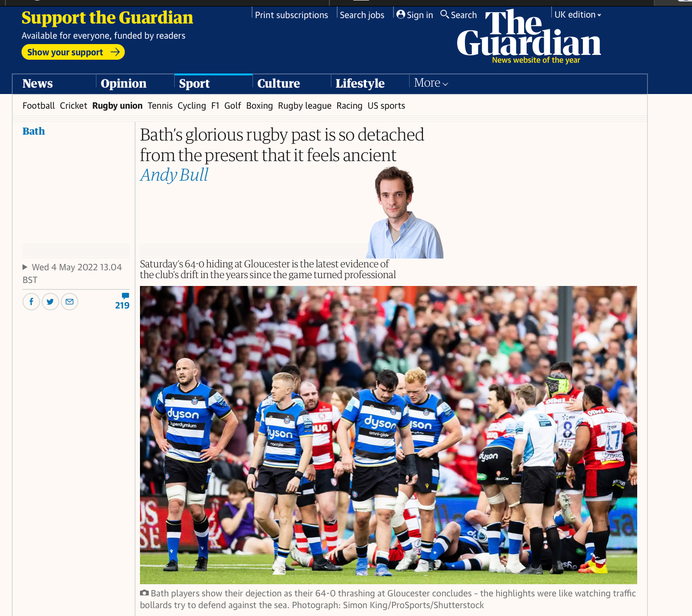Viewport: 692px width, 616px height.
Task: Click the camera icon in caption
Action: (x=144, y=593)
